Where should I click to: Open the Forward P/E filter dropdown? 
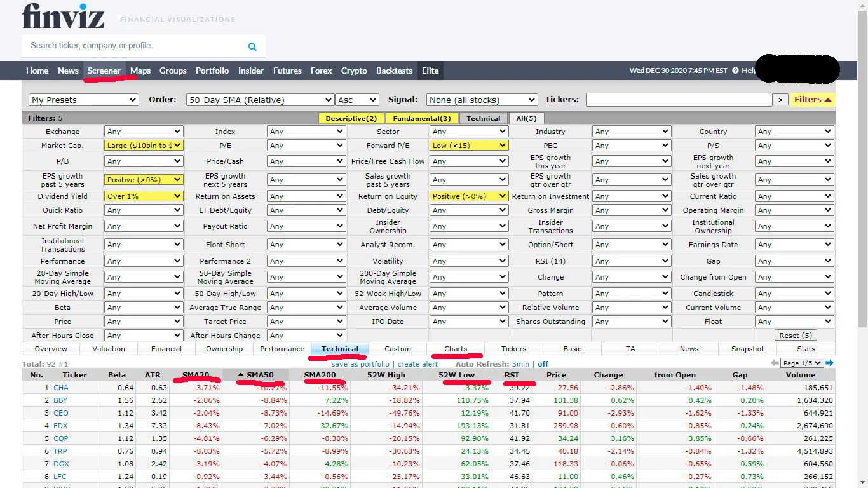[469, 146]
